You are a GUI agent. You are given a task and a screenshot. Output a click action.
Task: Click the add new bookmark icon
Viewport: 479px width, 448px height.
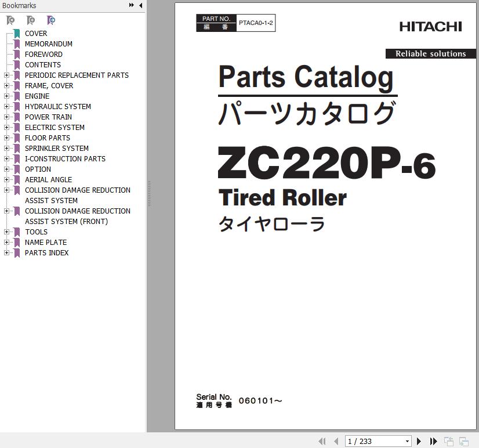(31, 20)
